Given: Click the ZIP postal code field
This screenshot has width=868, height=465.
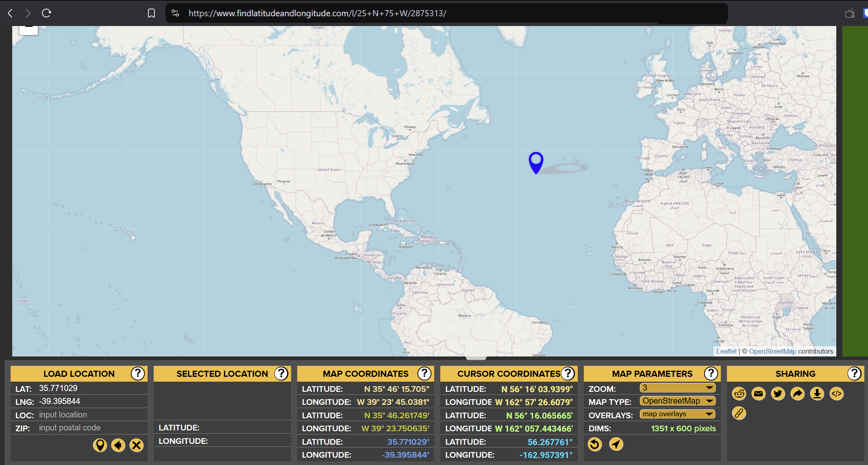Looking at the screenshot, I should pyautogui.click(x=92, y=428).
